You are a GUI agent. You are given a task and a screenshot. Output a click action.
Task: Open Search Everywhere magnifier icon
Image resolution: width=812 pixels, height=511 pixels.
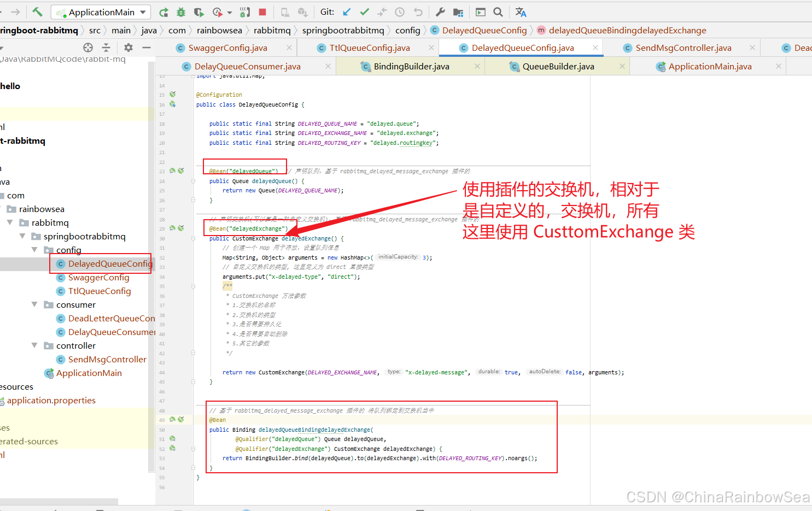(x=498, y=12)
